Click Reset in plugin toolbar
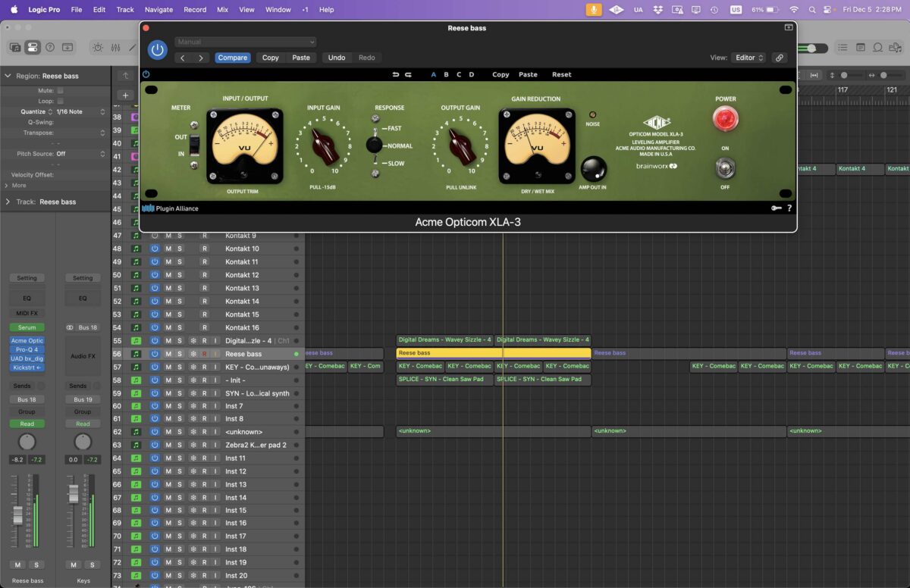 [562, 74]
